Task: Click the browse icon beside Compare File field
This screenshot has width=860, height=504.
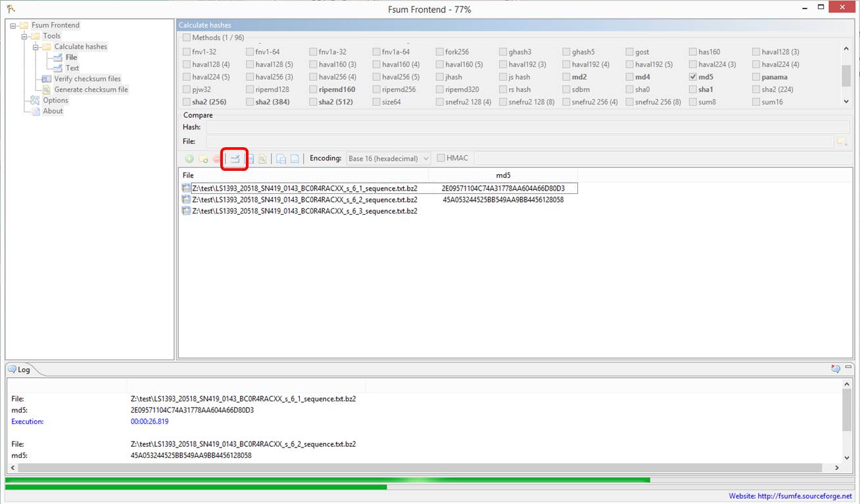Action: pyautogui.click(x=841, y=141)
